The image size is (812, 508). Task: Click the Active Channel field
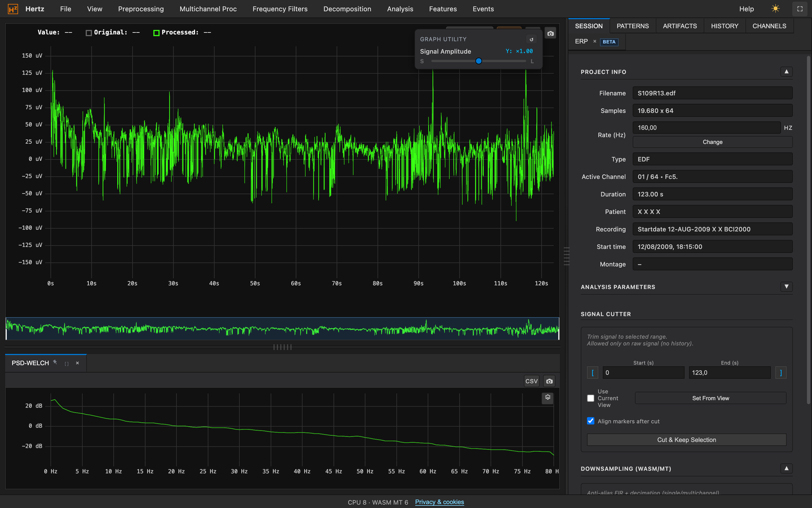tap(712, 177)
